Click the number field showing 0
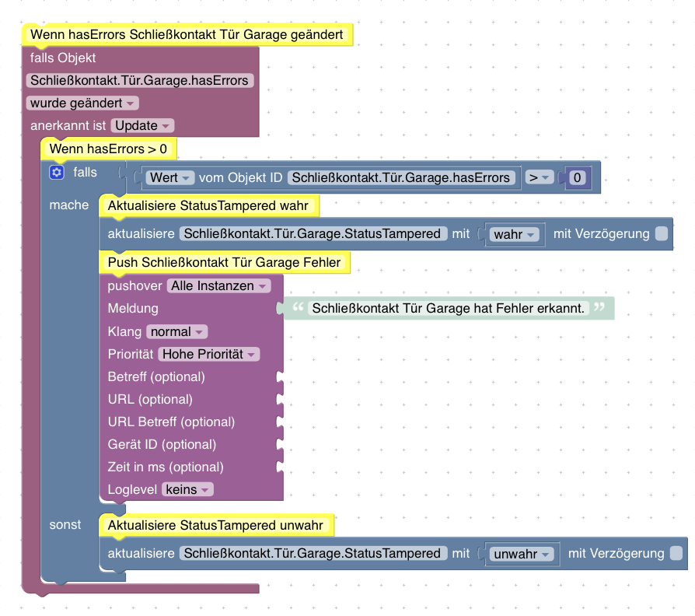 pyautogui.click(x=577, y=178)
